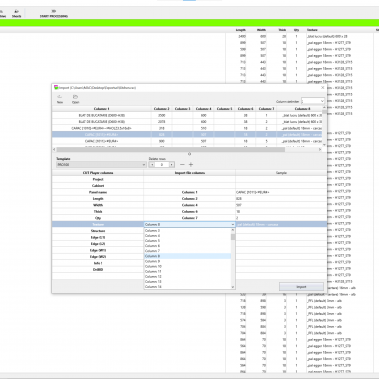379x379 pixels.
Task: Select Column 7 in the dropdown list
Action: click(x=187, y=251)
